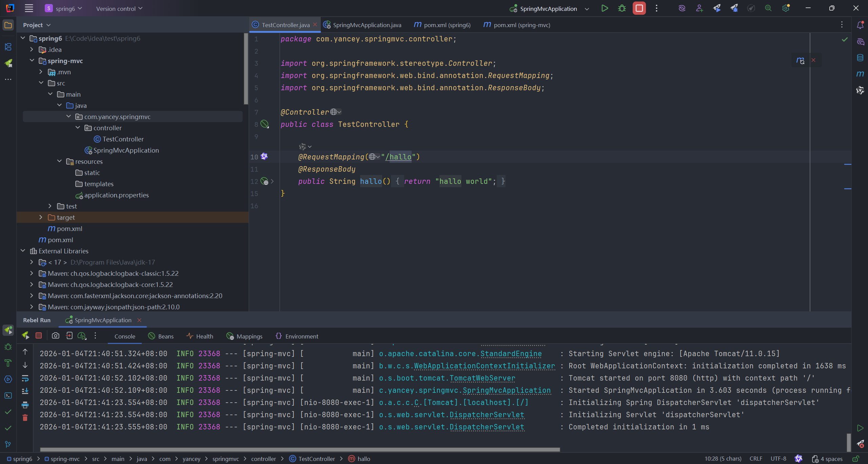
Task: Toggle soft-wrap in the console output
Action: click(x=25, y=378)
